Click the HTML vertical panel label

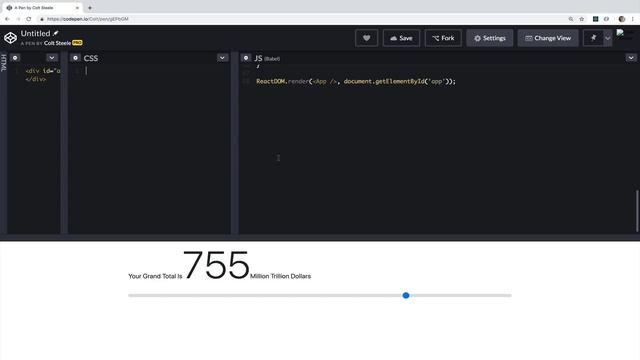(4, 63)
